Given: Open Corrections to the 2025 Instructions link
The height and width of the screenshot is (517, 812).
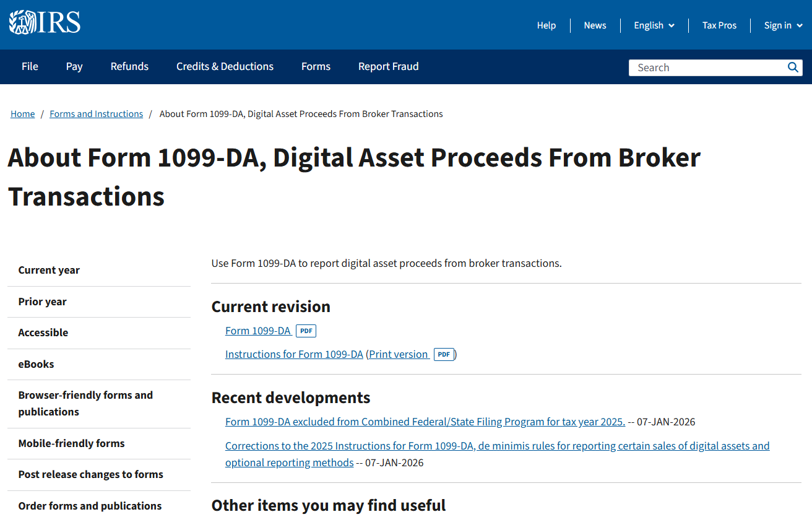Looking at the screenshot, I should coord(498,454).
